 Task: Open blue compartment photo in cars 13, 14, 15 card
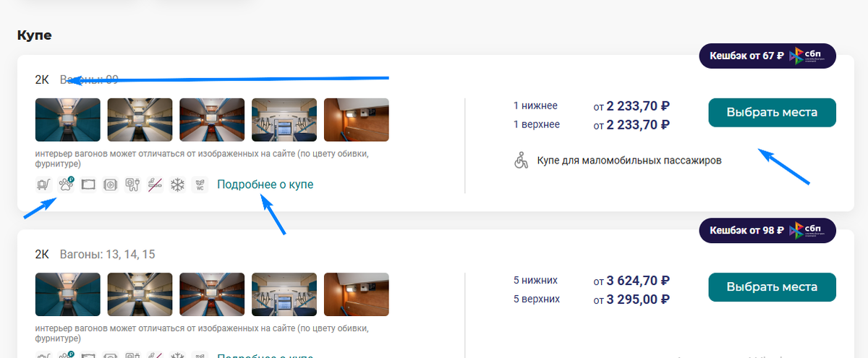click(68, 294)
